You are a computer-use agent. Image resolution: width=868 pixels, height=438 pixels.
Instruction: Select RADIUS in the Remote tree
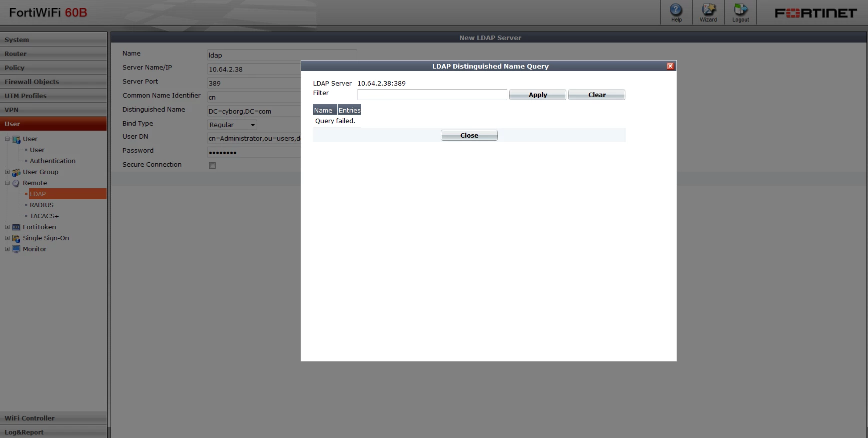click(42, 205)
